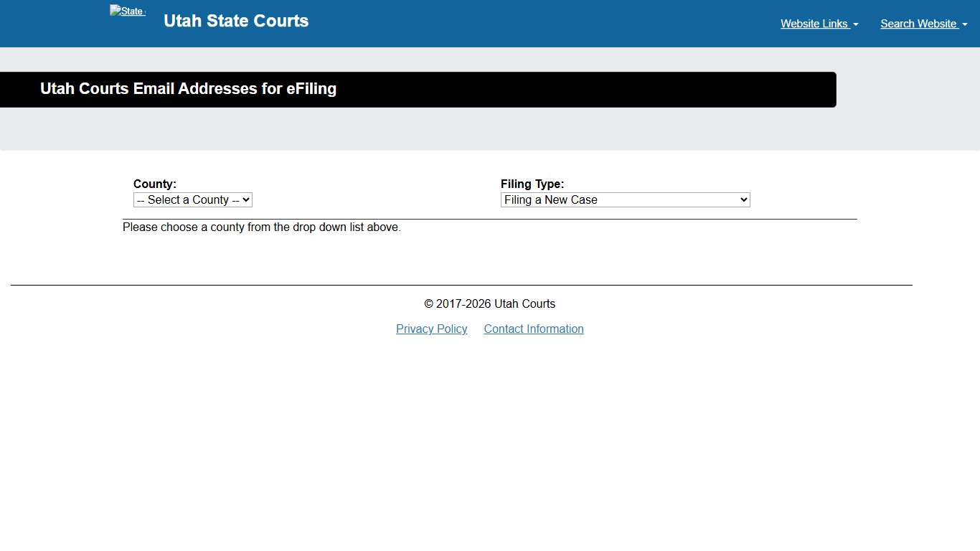
Task: Click the Filing Type field label
Action: (532, 184)
